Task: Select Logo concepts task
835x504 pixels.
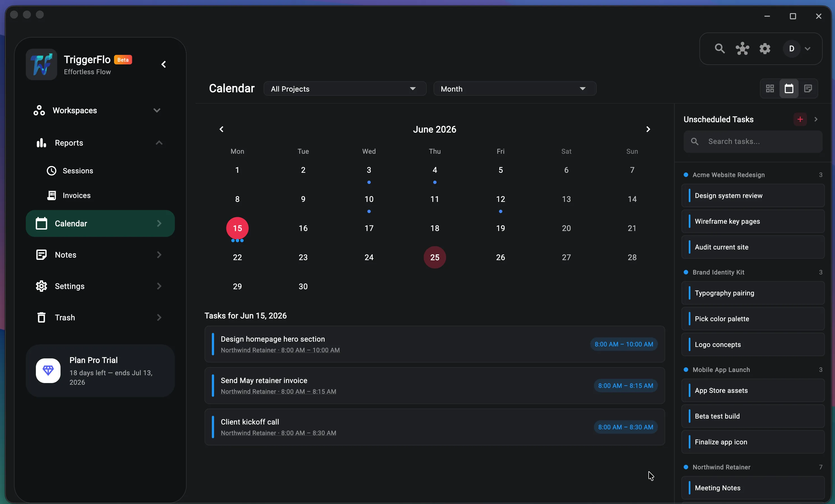Action: pyautogui.click(x=753, y=344)
